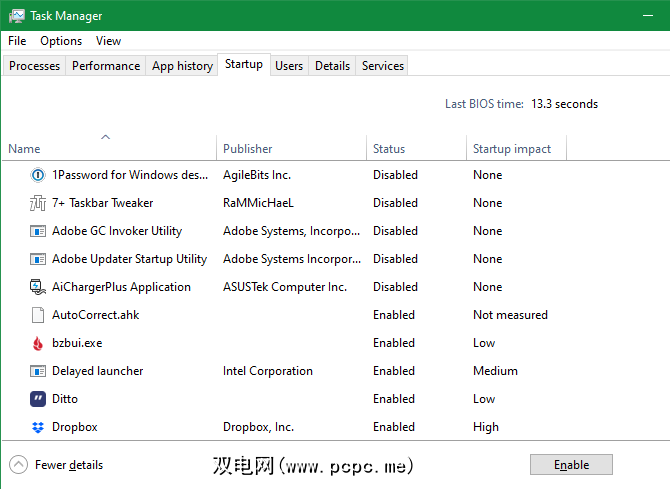Select the '1Password for Windows des...' row name

click(x=130, y=175)
